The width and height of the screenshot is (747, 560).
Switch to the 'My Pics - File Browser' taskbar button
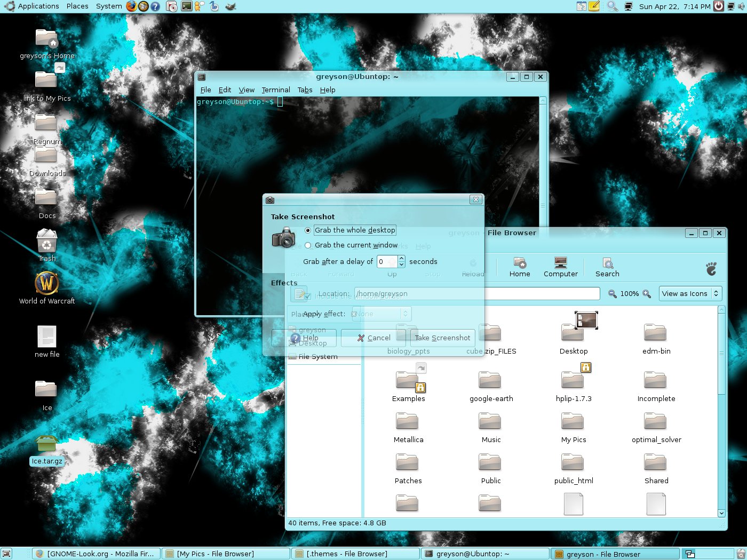point(226,554)
